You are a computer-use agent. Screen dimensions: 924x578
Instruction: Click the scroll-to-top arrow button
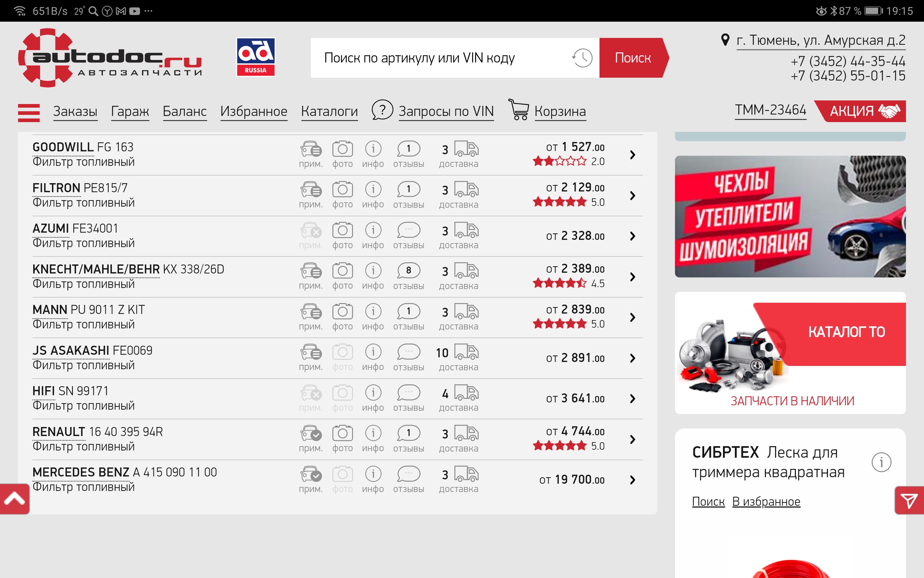coord(14,499)
